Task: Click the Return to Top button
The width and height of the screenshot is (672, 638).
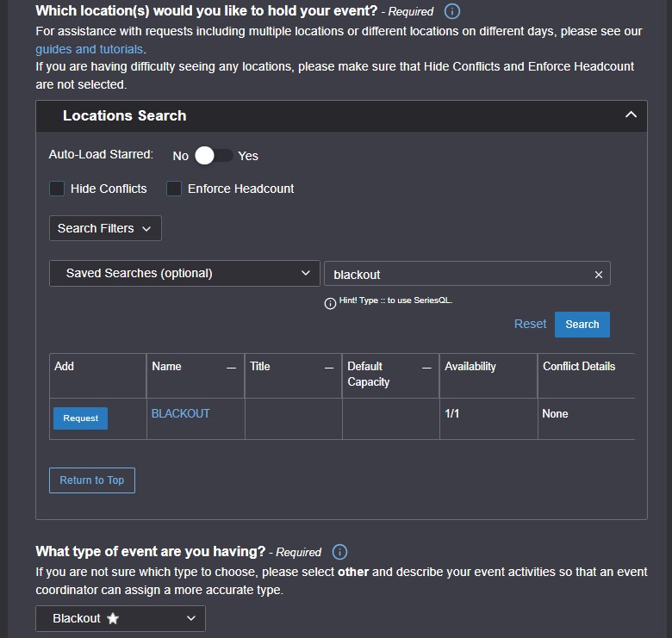Action: [x=92, y=480]
